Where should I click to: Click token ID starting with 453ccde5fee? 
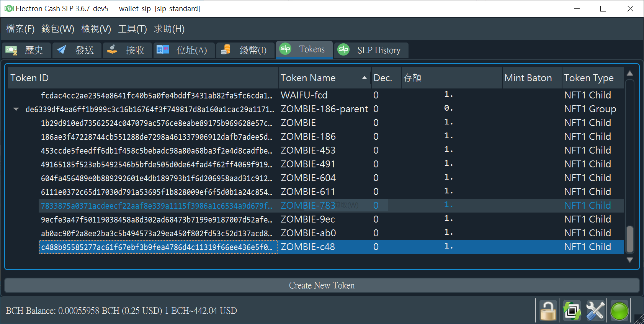(157, 151)
